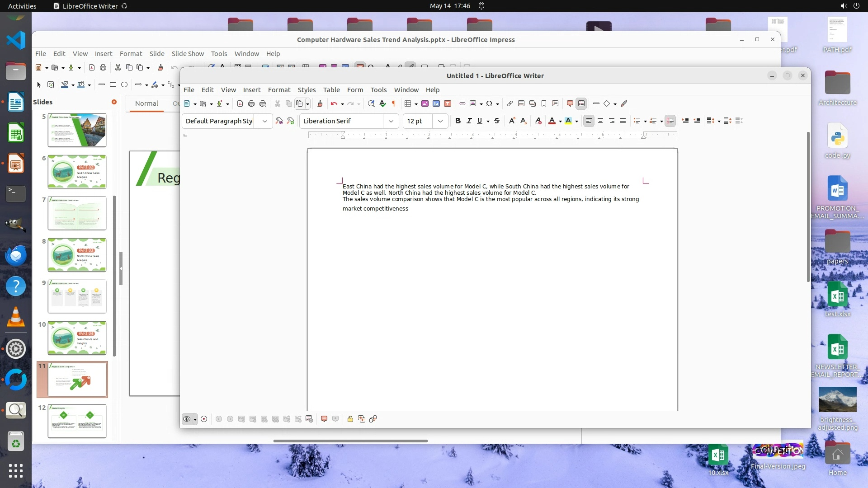
Task: Click the Clone Formatting paintbrush icon
Action: [x=320, y=103]
